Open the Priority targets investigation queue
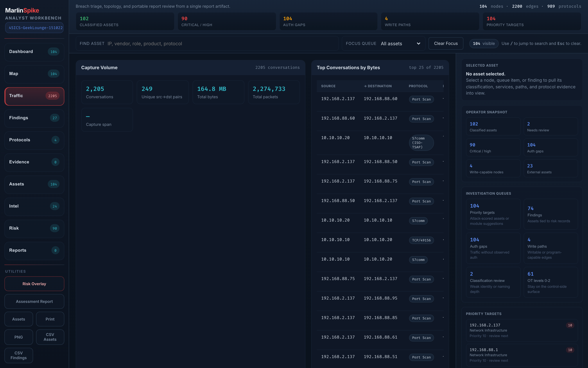The height and width of the screenshot is (368, 588). coord(493,214)
